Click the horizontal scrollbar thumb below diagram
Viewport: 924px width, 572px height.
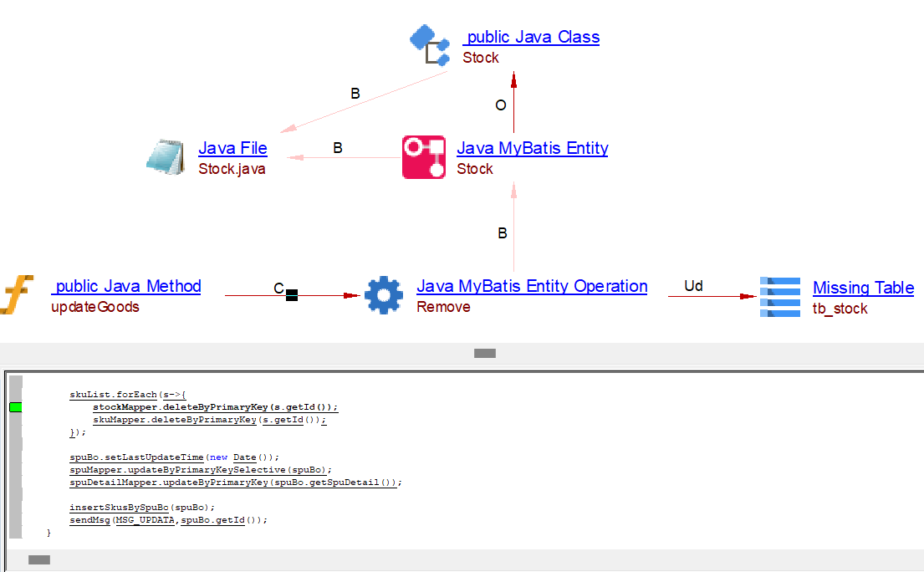click(485, 354)
